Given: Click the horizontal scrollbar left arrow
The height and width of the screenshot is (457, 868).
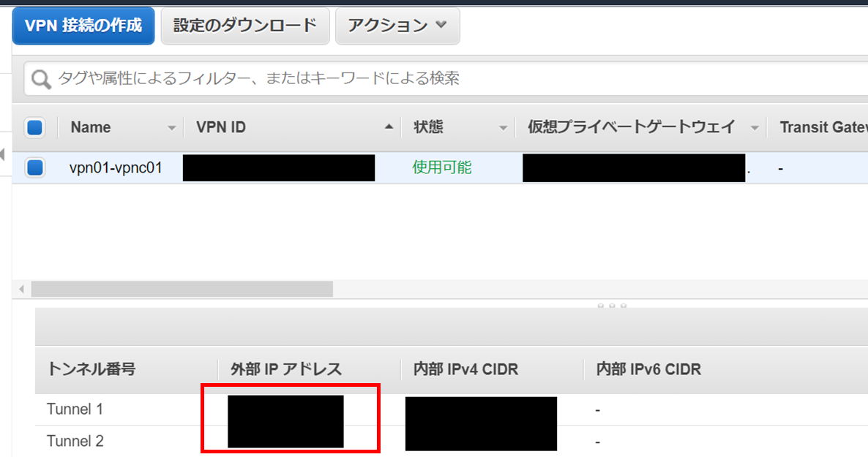Looking at the screenshot, I should click(x=21, y=290).
